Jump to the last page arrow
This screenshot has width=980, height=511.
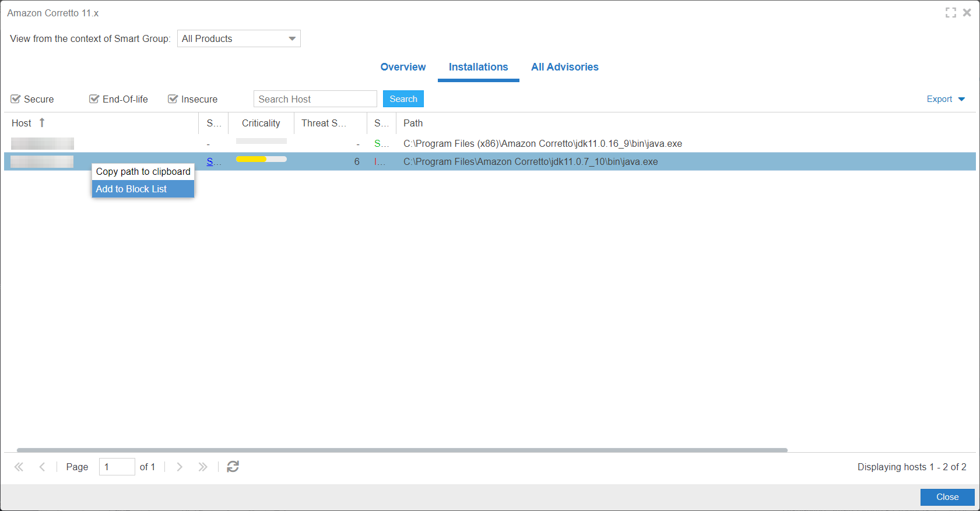pos(202,467)
